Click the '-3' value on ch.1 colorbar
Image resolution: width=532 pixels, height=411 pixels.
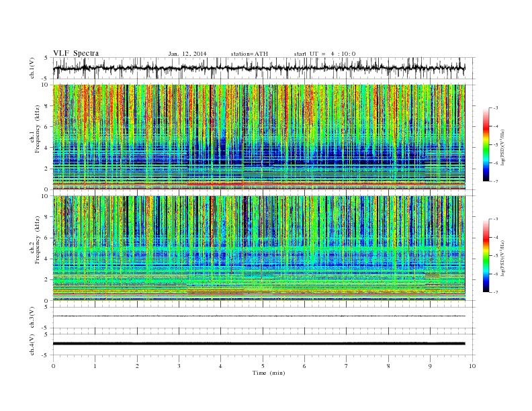click(496, 108)
